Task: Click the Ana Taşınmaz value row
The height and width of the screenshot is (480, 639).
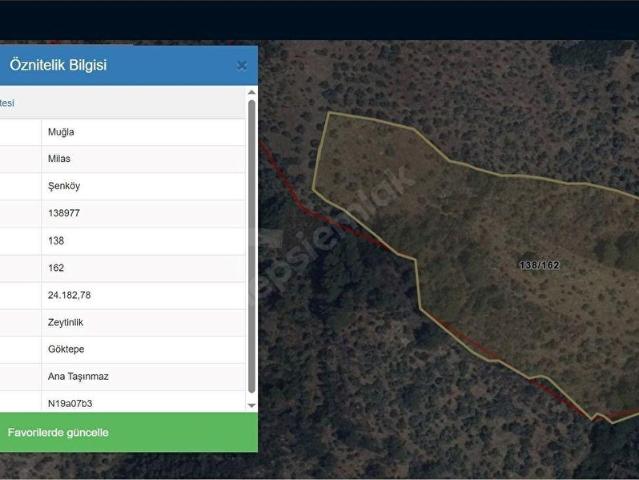Action: coord(123,377)
